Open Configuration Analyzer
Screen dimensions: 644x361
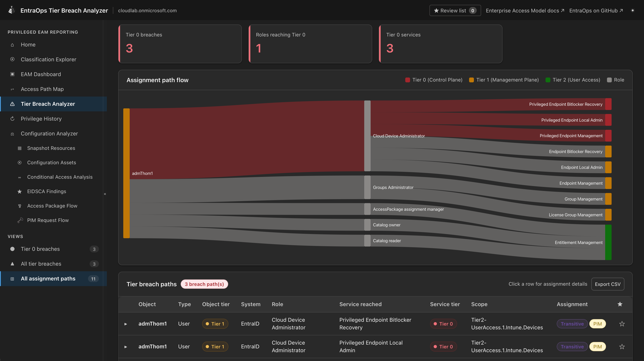point(53,134)
